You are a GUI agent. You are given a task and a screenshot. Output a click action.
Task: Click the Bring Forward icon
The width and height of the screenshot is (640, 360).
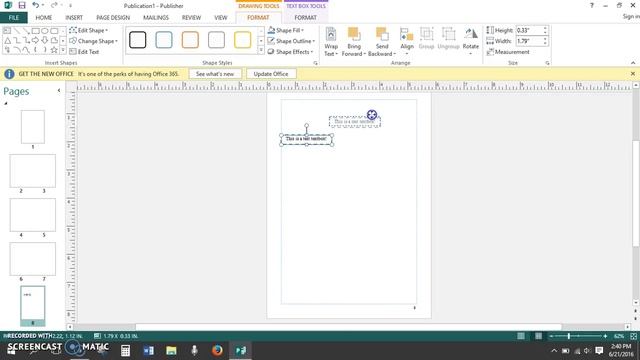pos(354,34)
